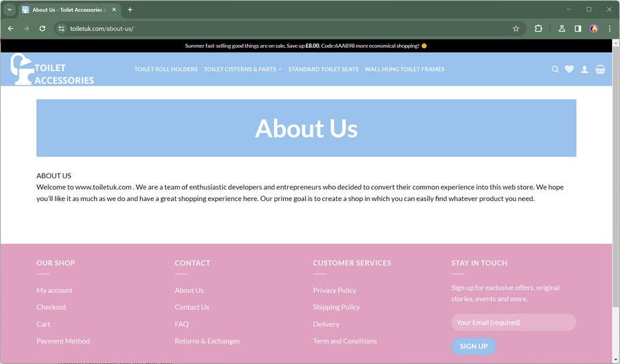Click the browser forward arrow
Screen dimensions: 620x364
tap(26, 28)
